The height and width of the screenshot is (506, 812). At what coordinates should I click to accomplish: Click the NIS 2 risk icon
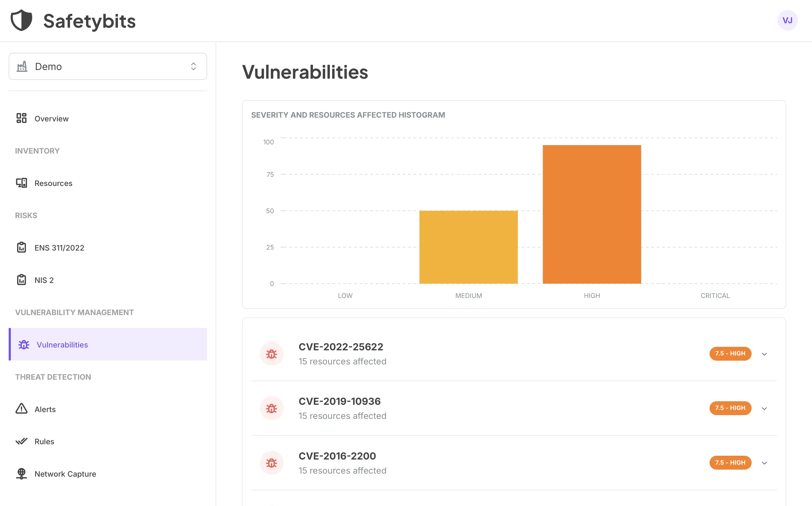[x=21, y=280]
